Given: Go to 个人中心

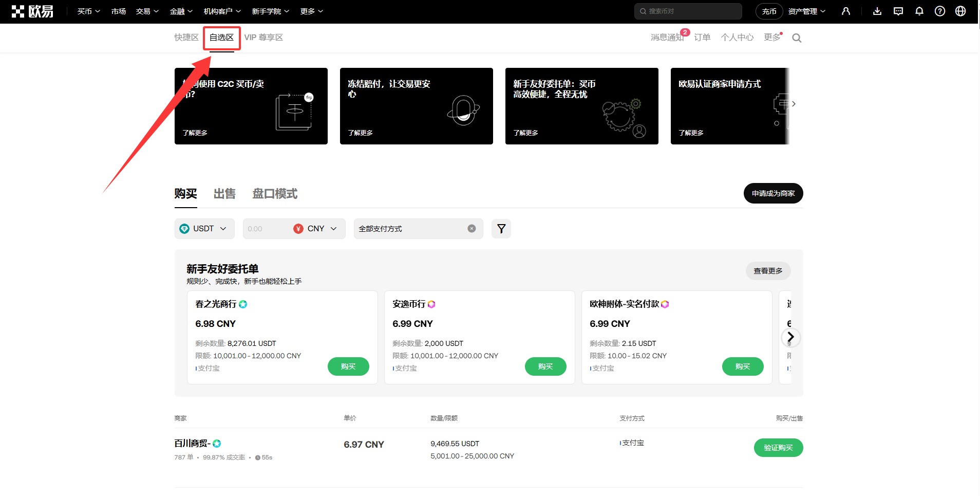Looking at the screenshot, I should [x=737, y=38].
